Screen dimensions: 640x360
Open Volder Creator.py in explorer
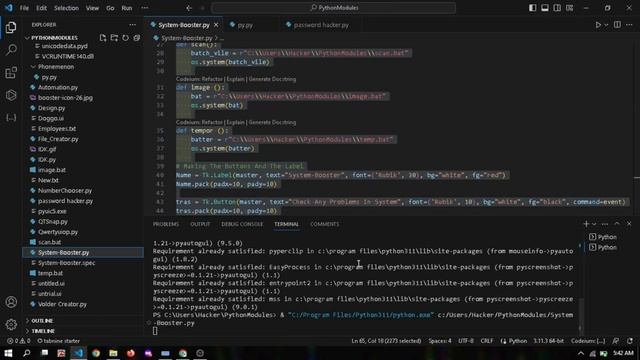[62, 304]
